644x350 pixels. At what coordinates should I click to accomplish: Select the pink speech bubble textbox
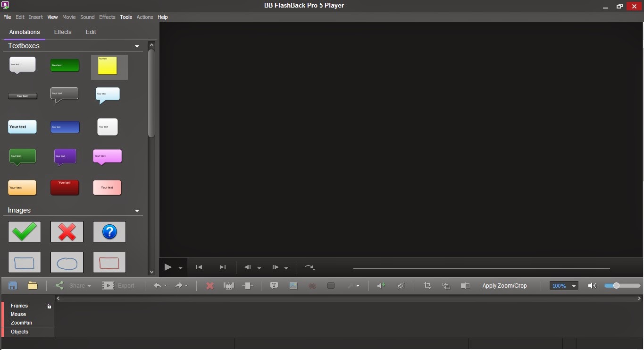pyautogui.click(x=108, y=157)
